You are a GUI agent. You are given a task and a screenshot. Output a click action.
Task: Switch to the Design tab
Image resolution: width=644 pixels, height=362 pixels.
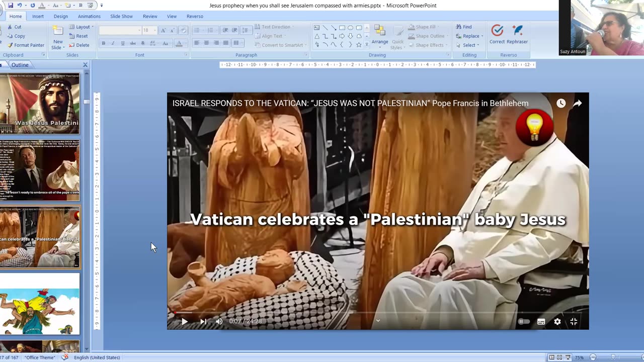click(60, 16)
